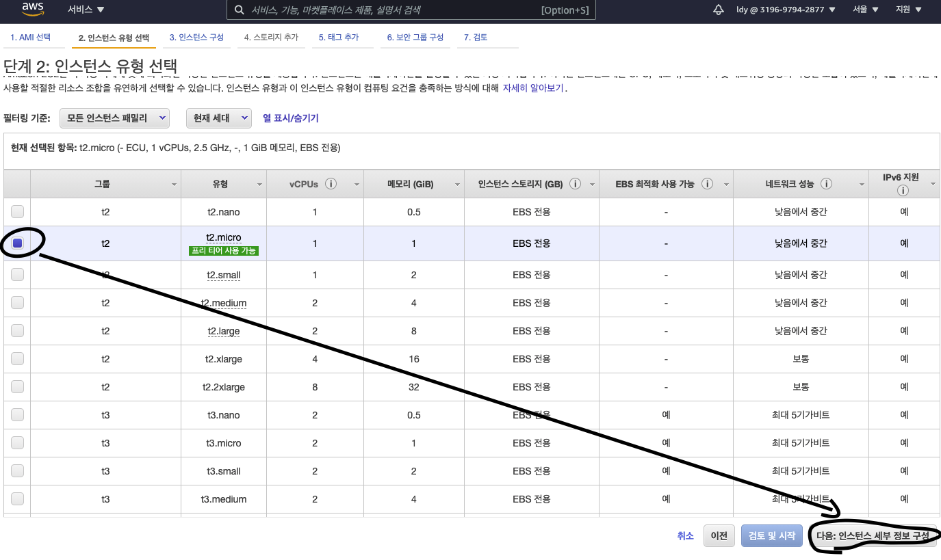The height and width of the screenshot is (560, 941).
Task: Go to step 1. AMI 선택 tab
Action: coord(30,37)
